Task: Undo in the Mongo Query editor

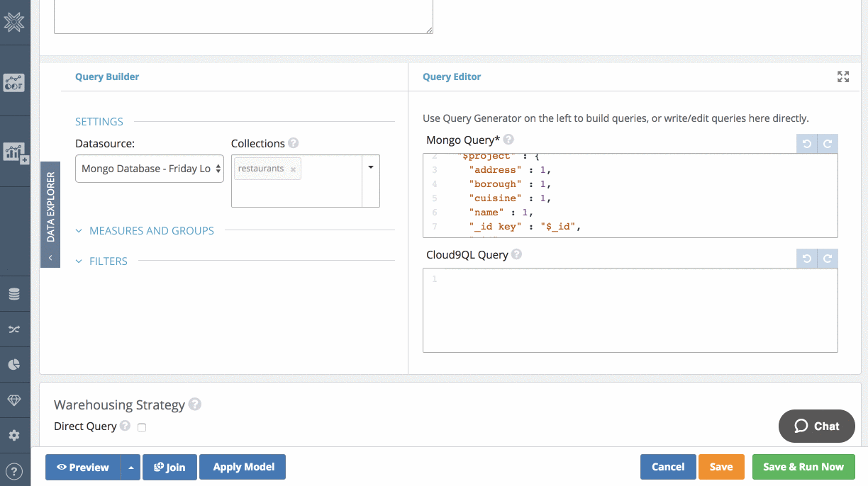Action: [807, 144]
